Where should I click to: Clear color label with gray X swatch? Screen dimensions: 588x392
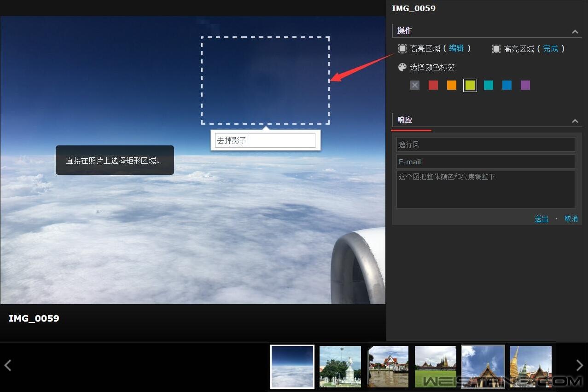click(415, 85)
